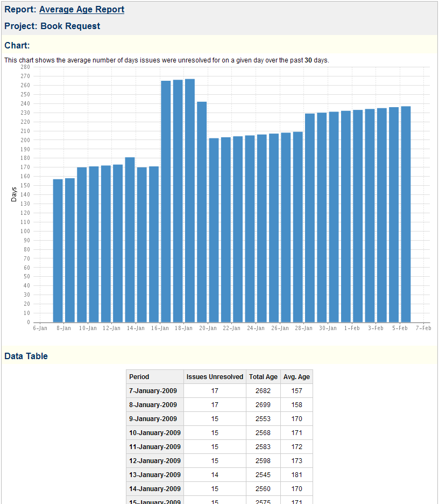Select the 7-January-2009 table row
The width and height of the screenshot is (439, 504).
tap(219, 391)
